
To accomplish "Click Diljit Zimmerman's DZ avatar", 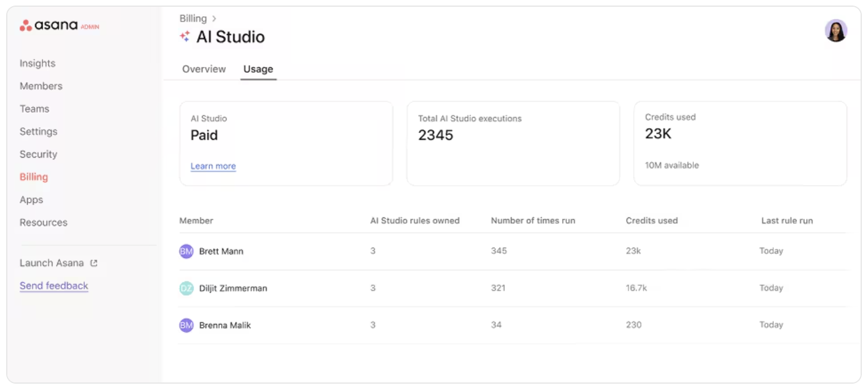I will (x=186, y=288).
